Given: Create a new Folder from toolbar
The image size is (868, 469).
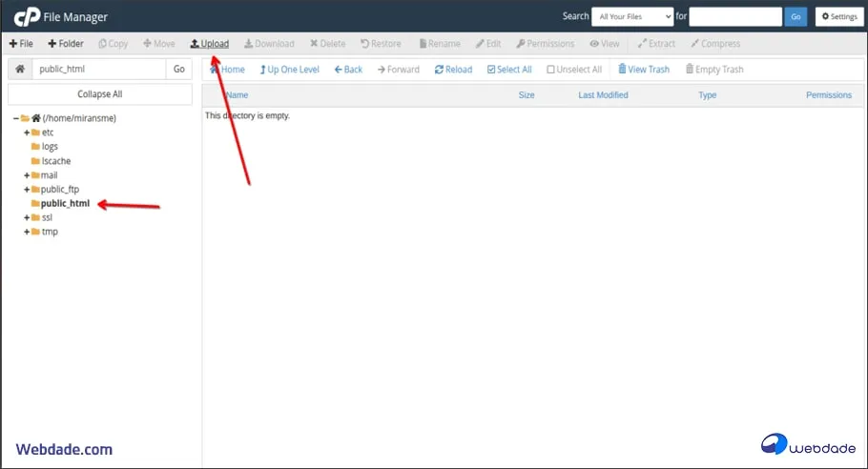Looking at the screenshot, I should tap(66, 44).
